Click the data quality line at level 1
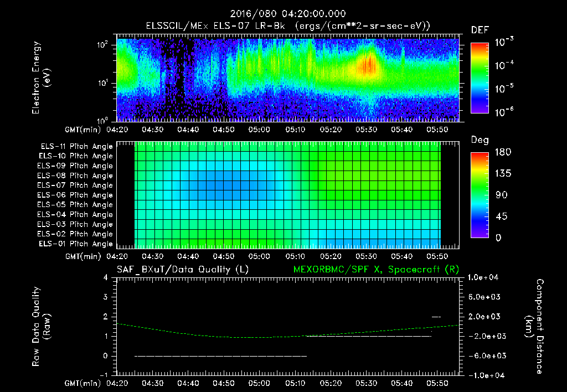Viewport: 567px width, 392px height. tap(369, 336)
